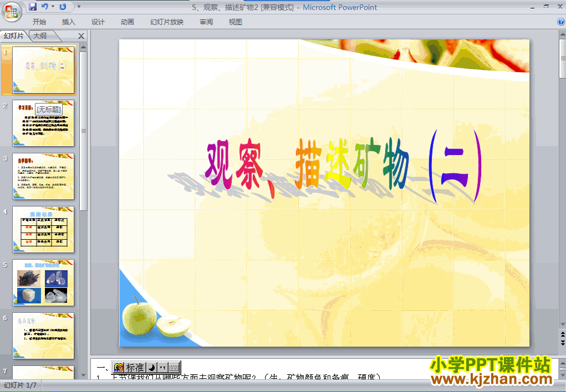Open the 幻灯片放映 ribbon tab
The image size is (566, 392).
[167, 22]
